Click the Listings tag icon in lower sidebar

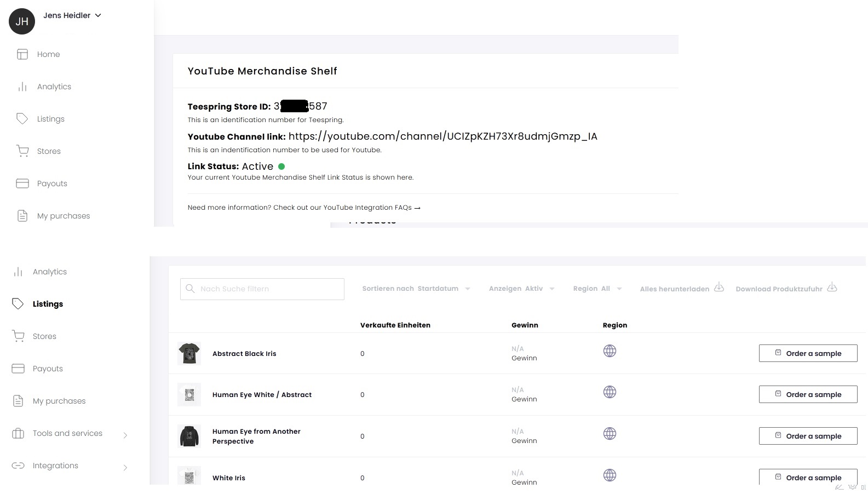(x=18, y=304)
